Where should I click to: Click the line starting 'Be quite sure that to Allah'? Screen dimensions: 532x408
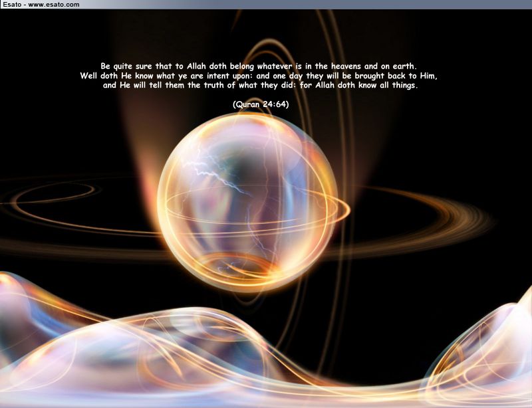[x=259, y=66]
